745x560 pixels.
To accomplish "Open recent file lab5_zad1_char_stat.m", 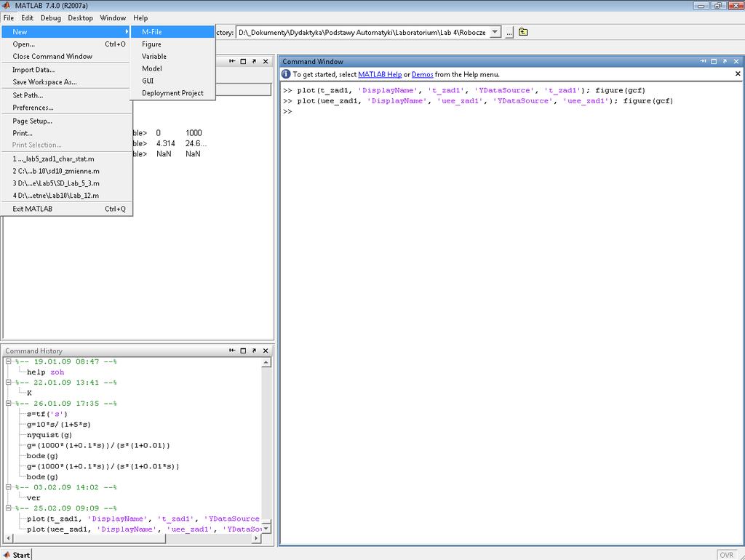I will [66, 159].
